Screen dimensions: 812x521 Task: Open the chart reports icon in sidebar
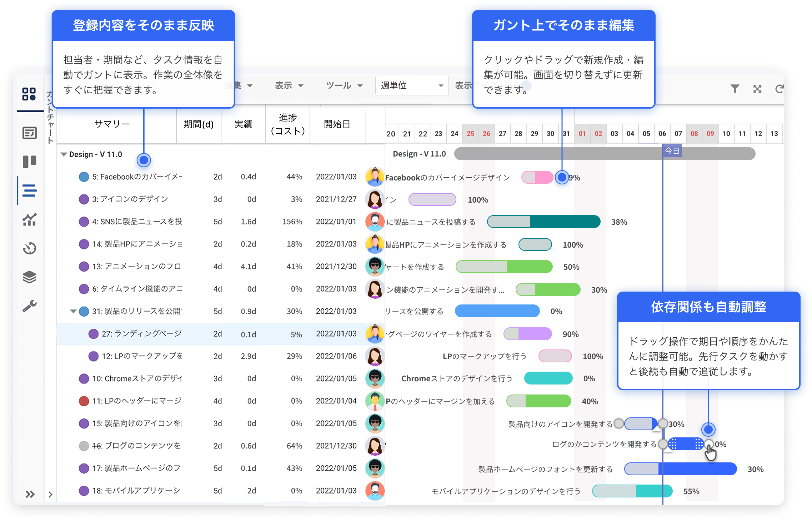[x=30, y=219]
